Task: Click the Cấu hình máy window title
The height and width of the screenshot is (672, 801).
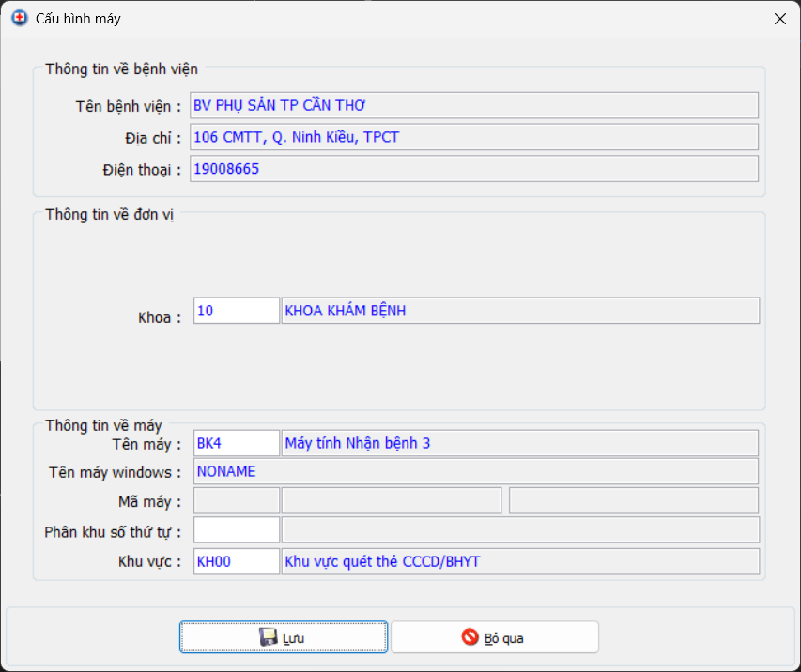Action: point(78,19)
